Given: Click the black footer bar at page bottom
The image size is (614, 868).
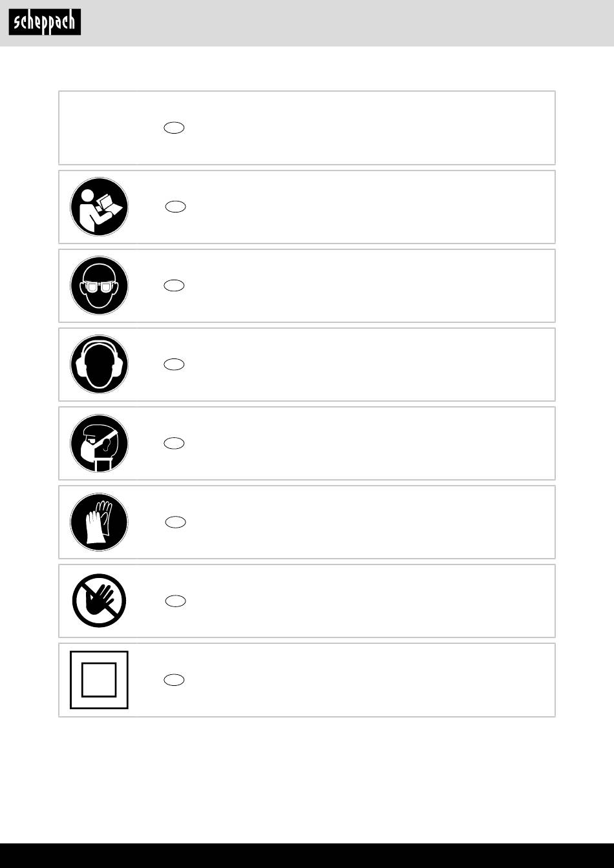Looking at the screenshot, I should pos(307,856).
